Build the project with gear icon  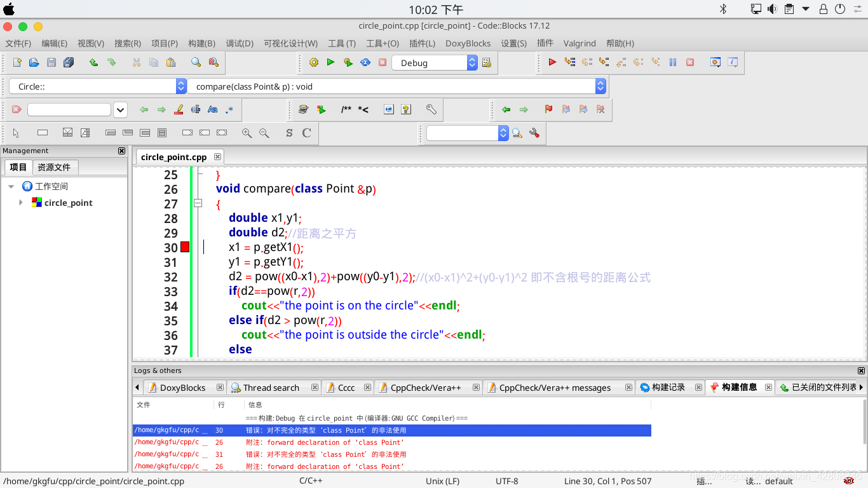tap(313, 62)
